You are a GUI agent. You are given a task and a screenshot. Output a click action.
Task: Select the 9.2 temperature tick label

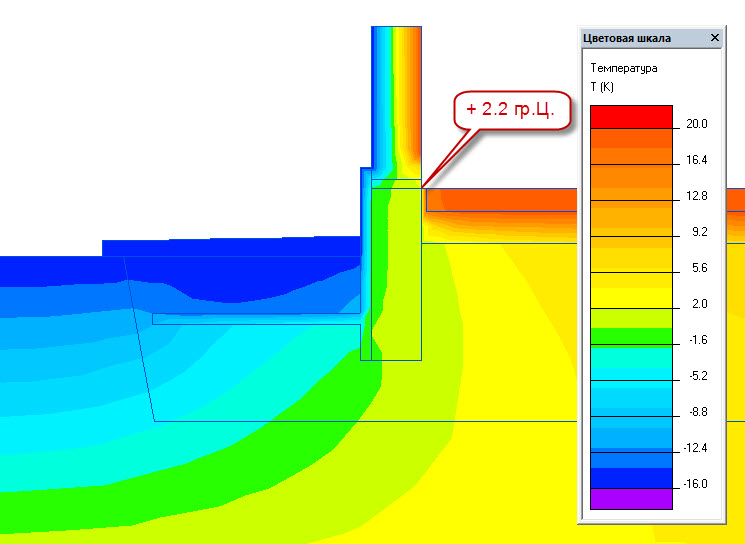[x=699, y=232]
